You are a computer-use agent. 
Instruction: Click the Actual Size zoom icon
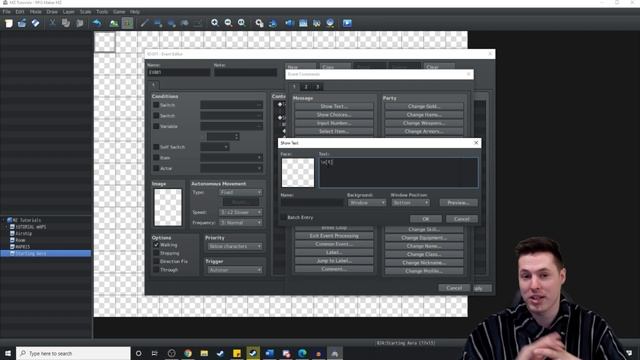coord(242,23)
